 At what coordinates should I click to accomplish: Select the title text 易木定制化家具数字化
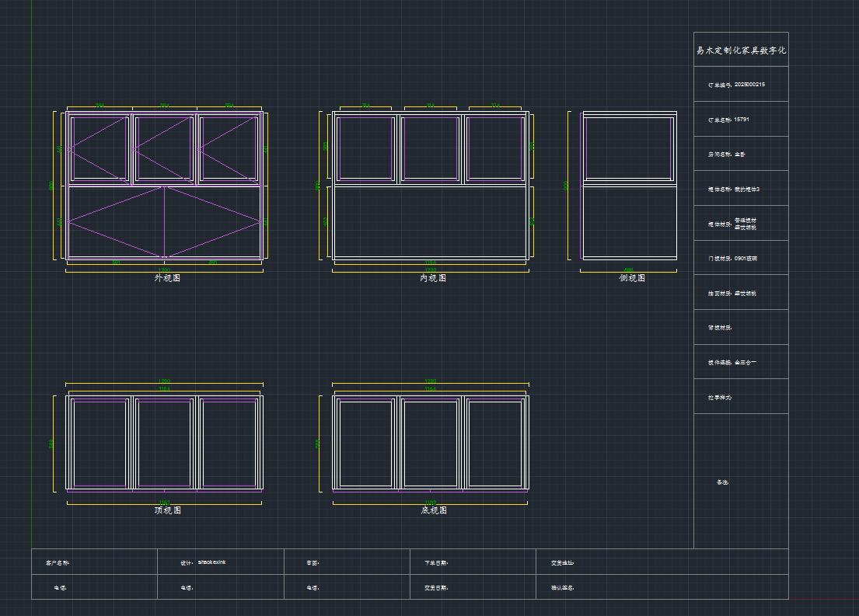pyautogui.click(x=741, y=50)
